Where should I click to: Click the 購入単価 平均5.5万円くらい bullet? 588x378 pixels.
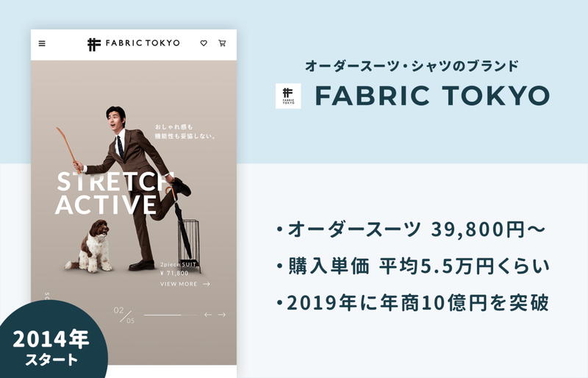click(413, 266)
